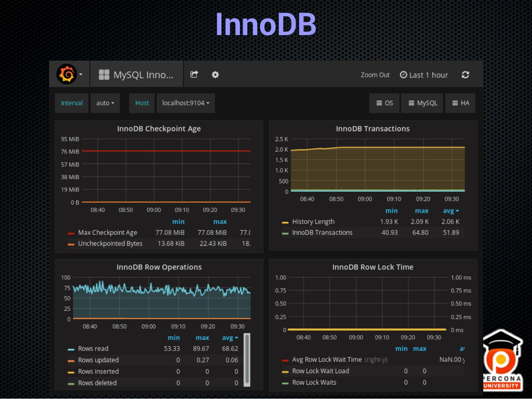Open the MySQL InnoDB dashboard picker
Viewport: 532px width, 399px height.
(x=137, y=75)
